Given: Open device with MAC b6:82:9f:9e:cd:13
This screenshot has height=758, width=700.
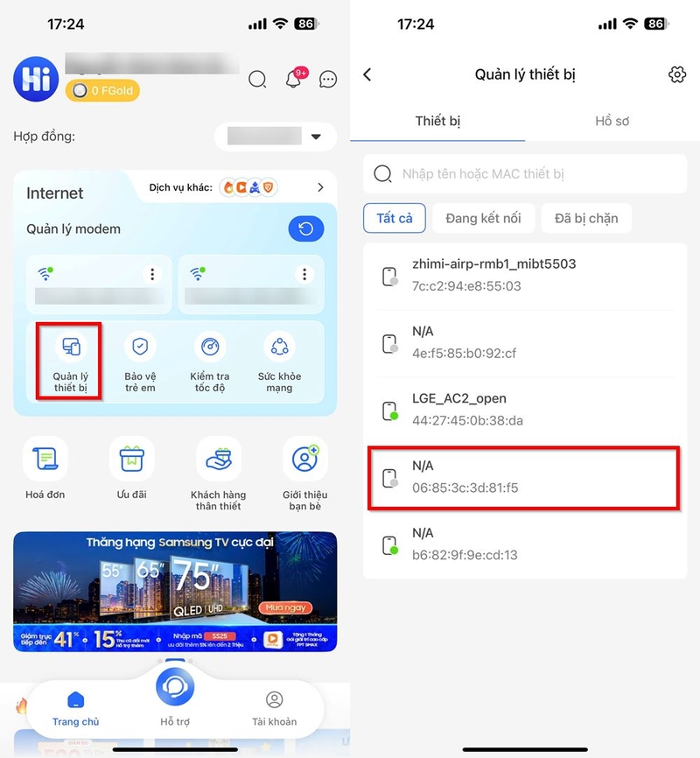Looking at the screenshot, I should 525,544.
